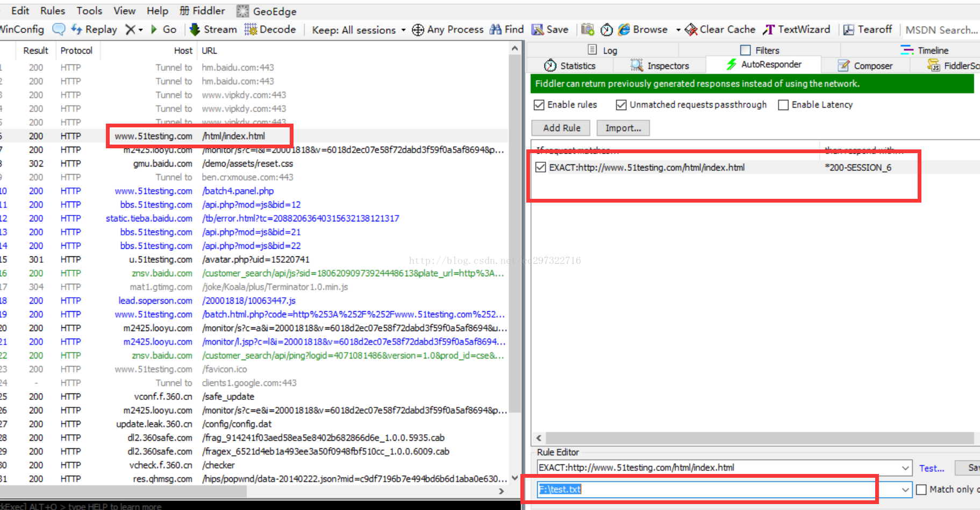This screenshot has height=510, width=980.
Task: Open the View menu
Action: (x=124, y=11)
